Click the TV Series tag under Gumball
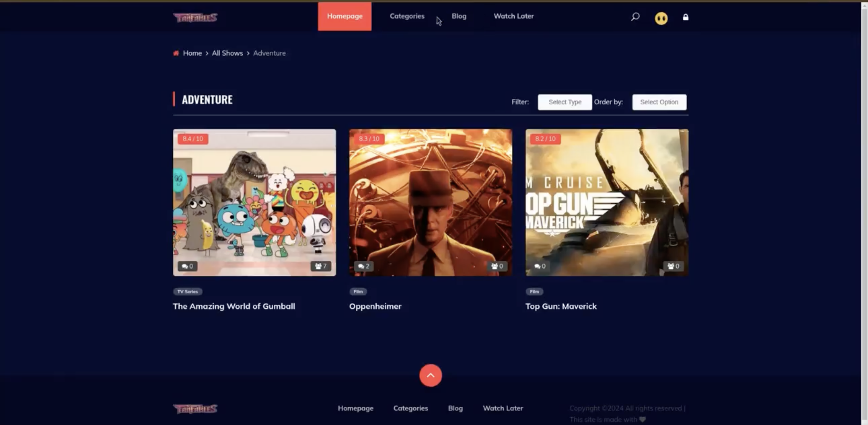Screen dimensions: 868x425 (x=188, y=292)
